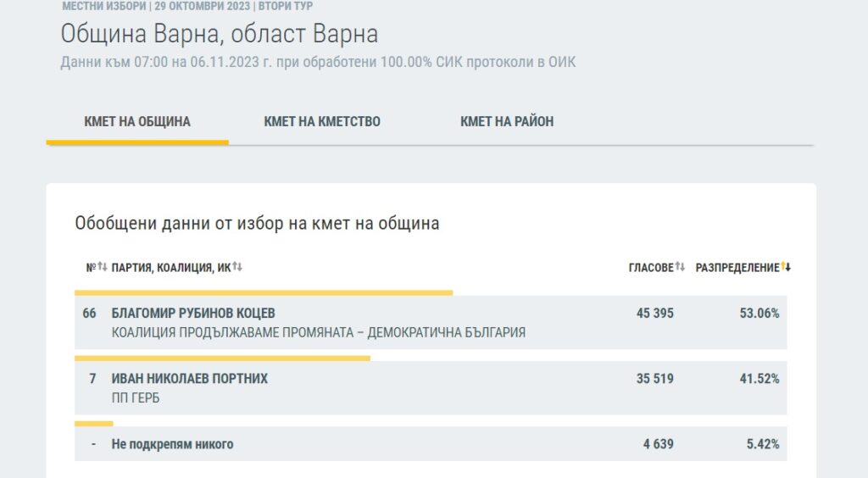The height and width of the screenshot is (478, 868).
Task: Click РАЗПРЕДЕЛЕНИЕ column header text
Action: click(x=737, y=268)
